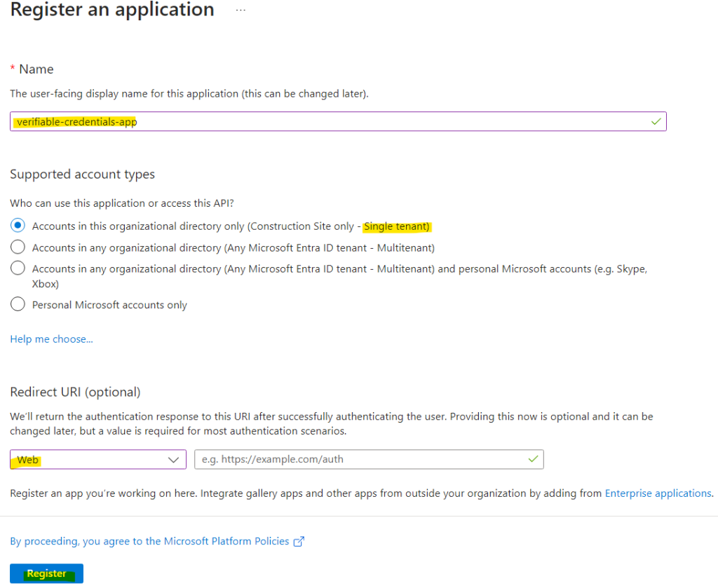
Task: Click the external link icon after Platform Policies
Action: (299, 542)
